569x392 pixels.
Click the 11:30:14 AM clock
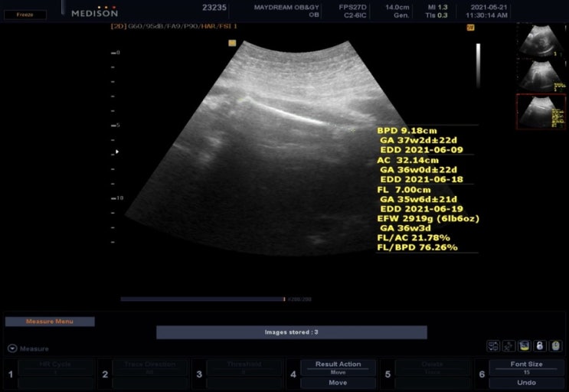click(x=486, y=15)
